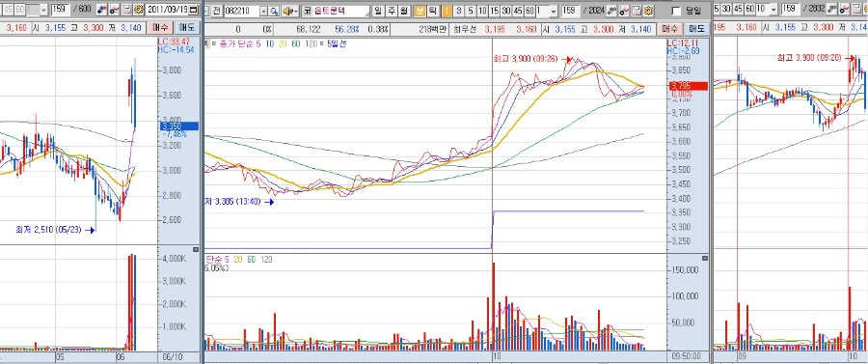Toggle the 분 (minute) chart button

coord(420,11)
